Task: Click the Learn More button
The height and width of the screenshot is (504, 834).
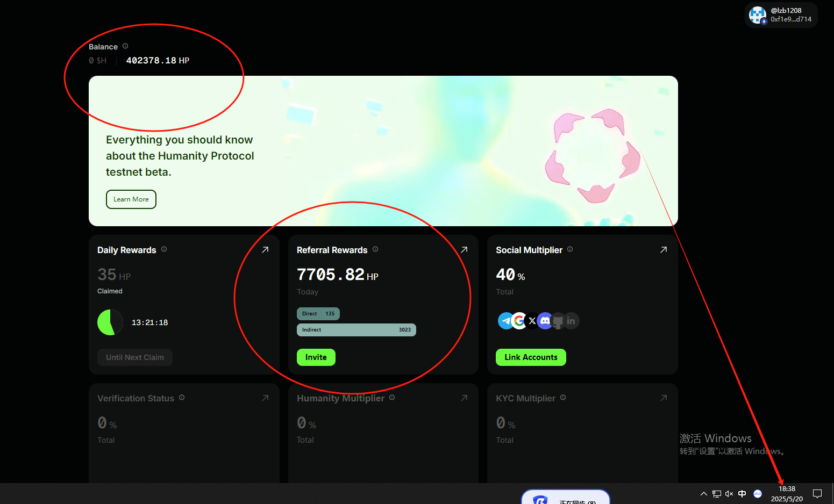Action: coord(131,199)
